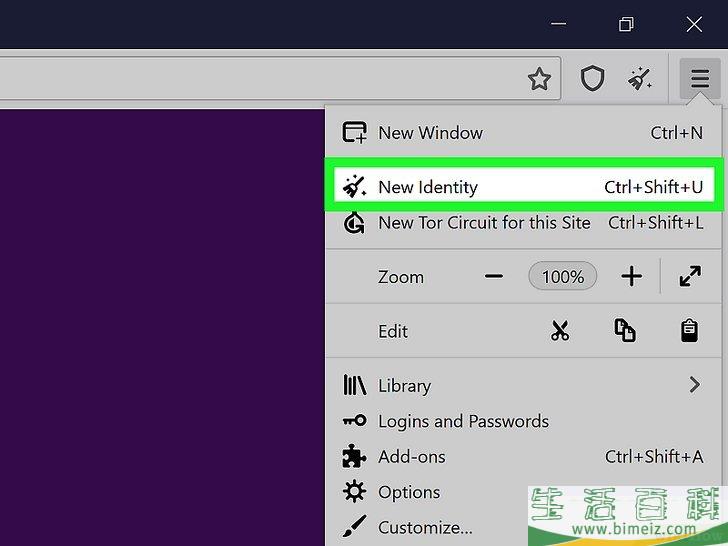Select Customize... menu entry
This screenshot has height=546, width=728.
523,527
